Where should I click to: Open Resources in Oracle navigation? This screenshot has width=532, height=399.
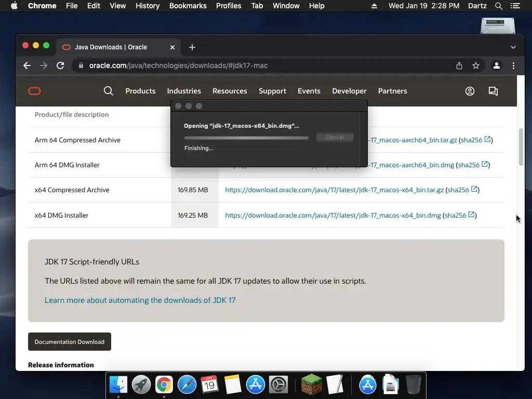pos(230,91)
